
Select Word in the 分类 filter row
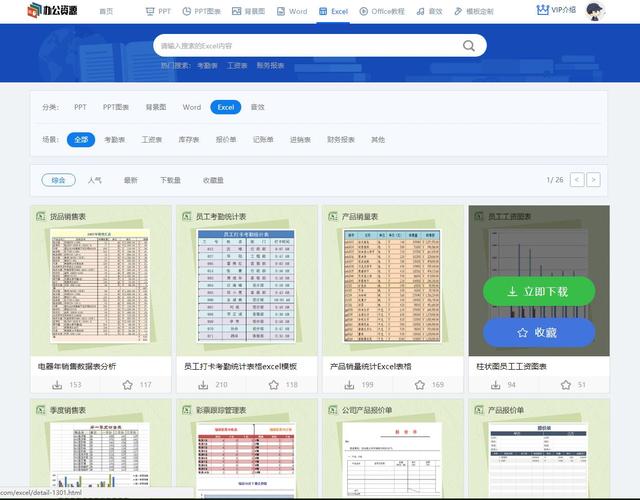(x=192, y=107)
